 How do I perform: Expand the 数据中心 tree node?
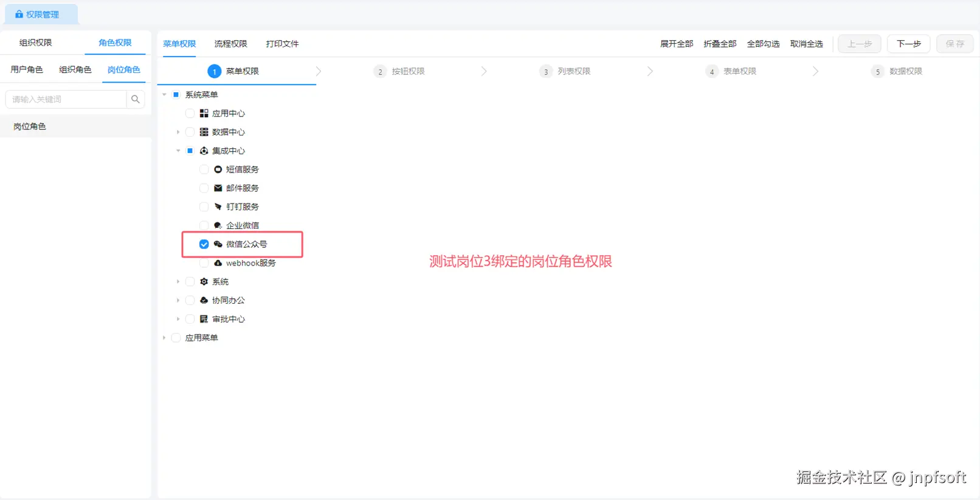click(178, 132)
